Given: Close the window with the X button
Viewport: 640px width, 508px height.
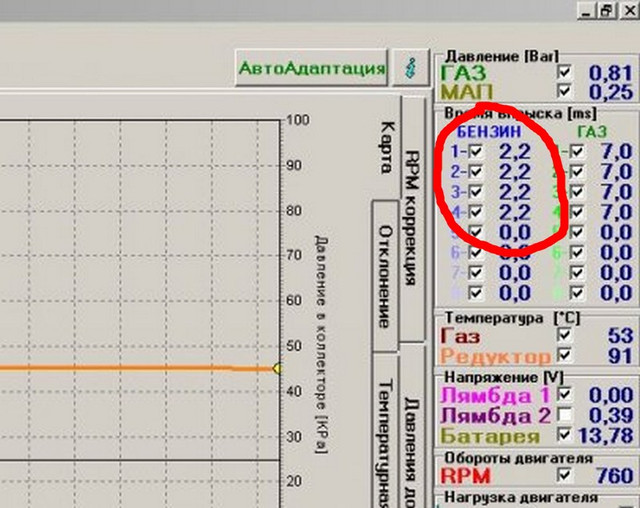Looking at the screenshot, I should [626, 9].
